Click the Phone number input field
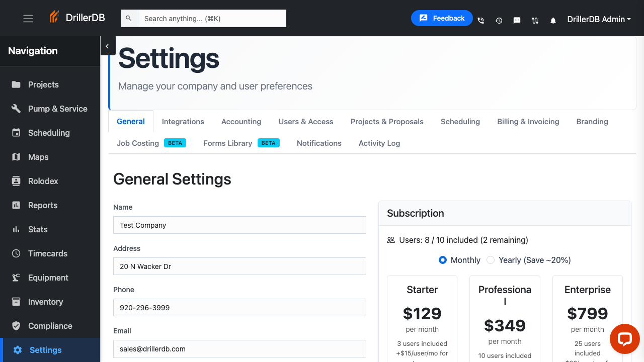644x362 pixels. (239, 307)
